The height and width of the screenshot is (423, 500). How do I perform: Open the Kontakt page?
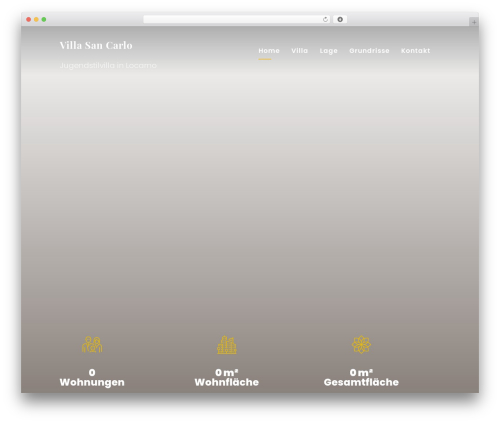tap(415, 51)
